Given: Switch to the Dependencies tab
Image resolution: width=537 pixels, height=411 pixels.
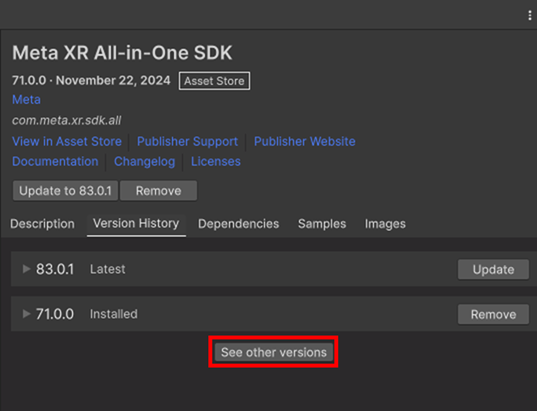Looking at the screenshot, I should 238,224.
